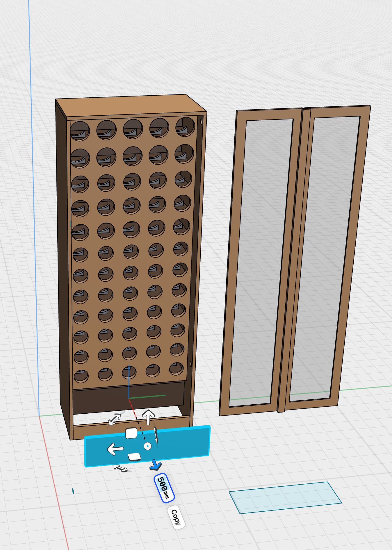Image resolution: width=392 pixels, height=550 pixels.
Task: Click the white leftward move arrow
Action: (x=115, y=449)
